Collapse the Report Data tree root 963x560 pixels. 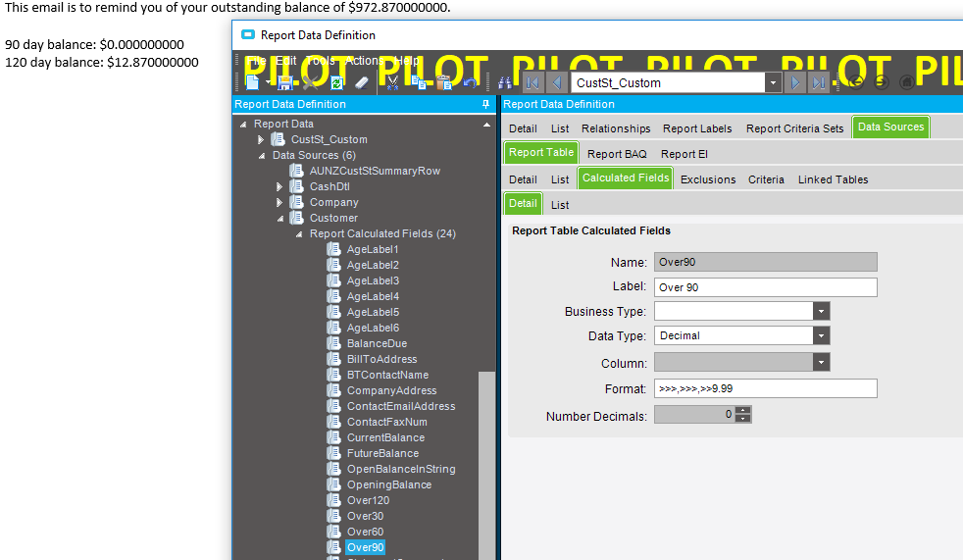243,124
